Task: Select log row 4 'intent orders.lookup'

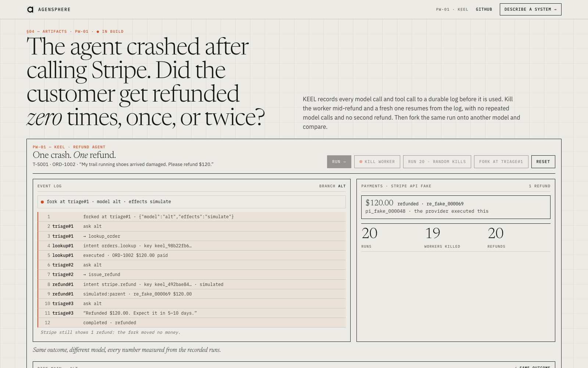Action: click(x=191, y=246)
